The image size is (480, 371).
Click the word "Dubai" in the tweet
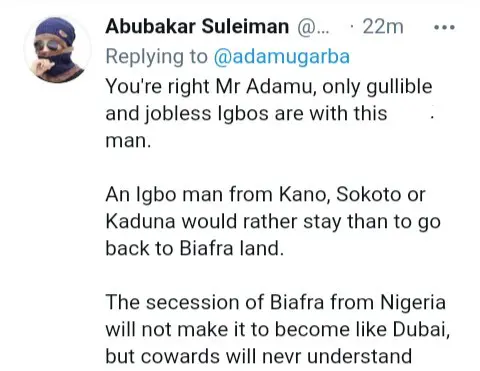[421, 330]
